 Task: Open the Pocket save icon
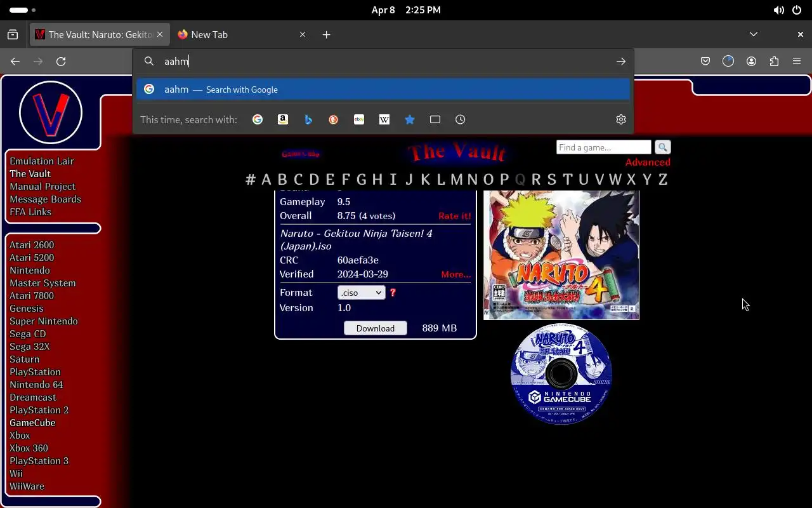pyautogui.click(x=705, y=61)
